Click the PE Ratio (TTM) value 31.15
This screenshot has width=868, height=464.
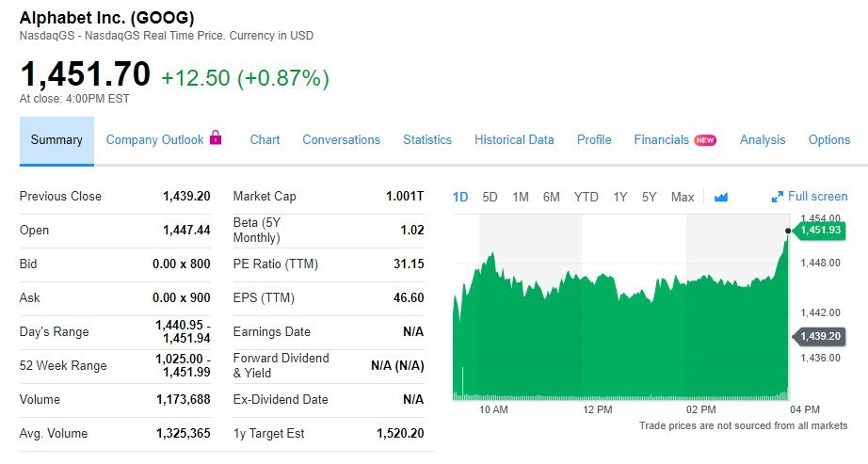tap(409, 264)
